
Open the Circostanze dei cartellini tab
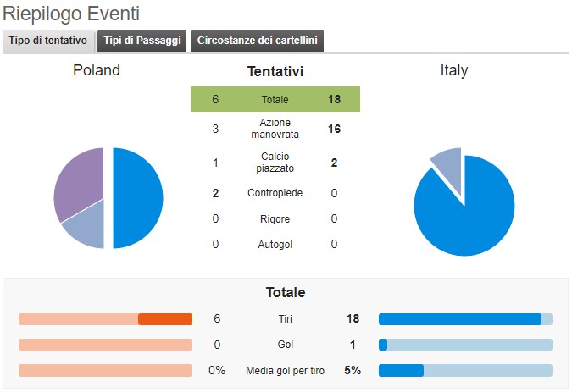[x=257, y=41]
